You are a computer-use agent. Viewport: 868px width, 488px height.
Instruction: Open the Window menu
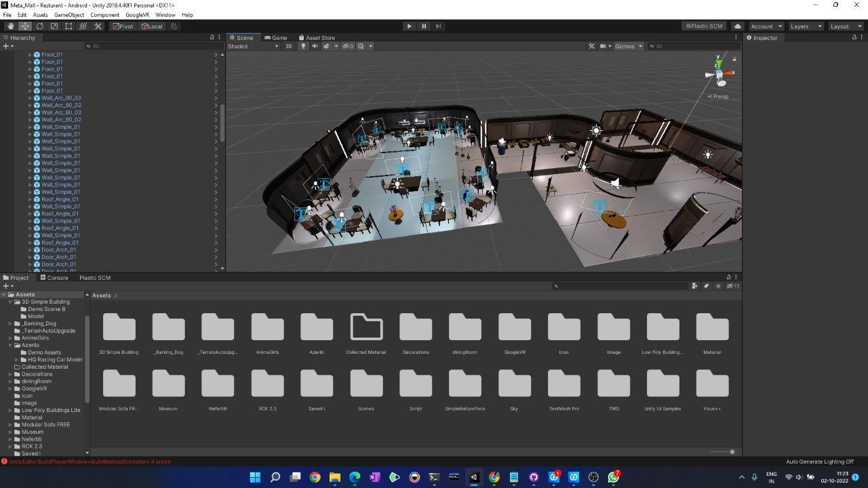[165, 14]
